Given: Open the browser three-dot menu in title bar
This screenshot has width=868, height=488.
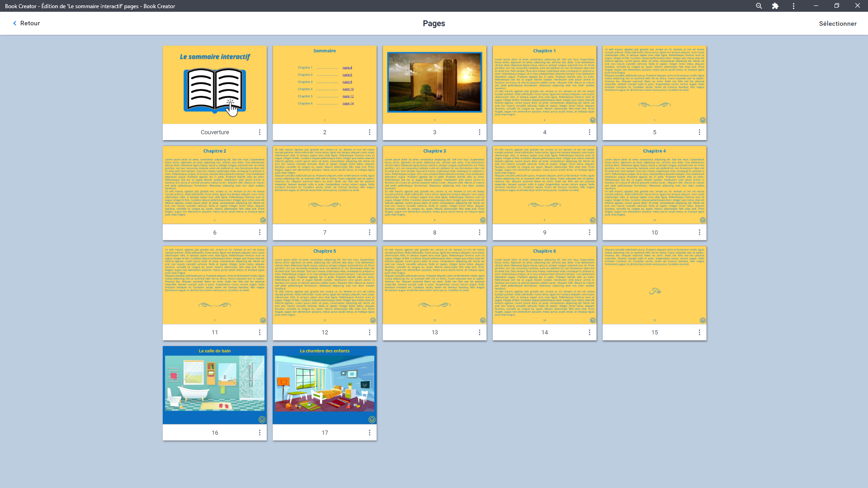Looking at the screenshot, I should (793, 6).
